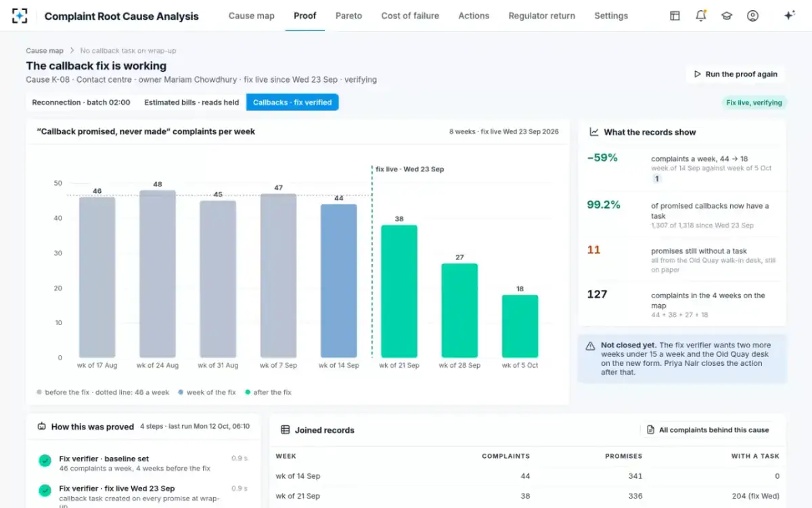Screen dimensions: 812x508
Task: Click the wk of 21 Sep table row
Action: pos(528,496)
